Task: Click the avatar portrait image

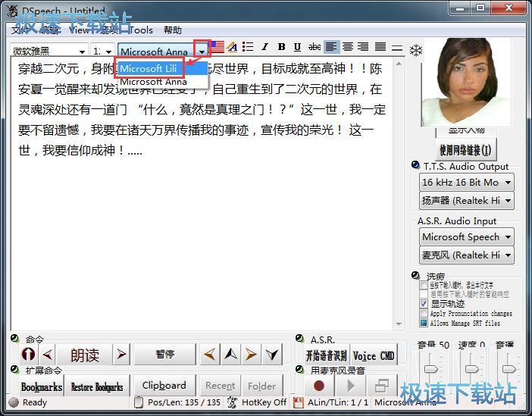Action: point(466,82)
